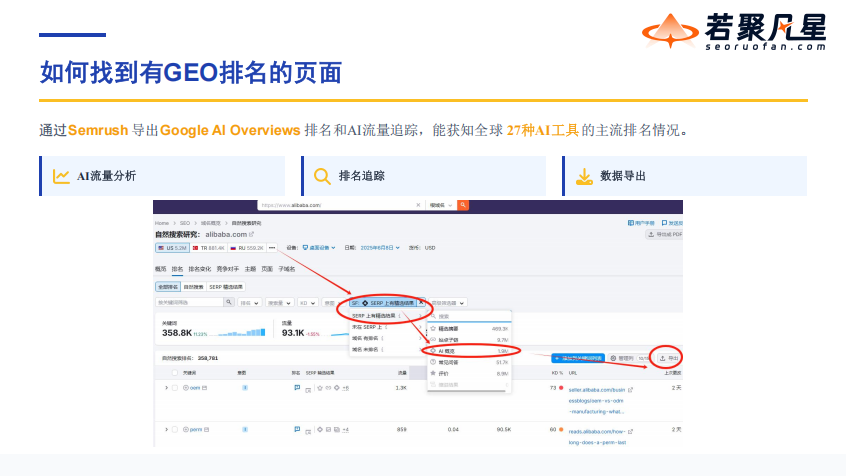Click the keyword filter magnifier button

click(x=229, y=302)
